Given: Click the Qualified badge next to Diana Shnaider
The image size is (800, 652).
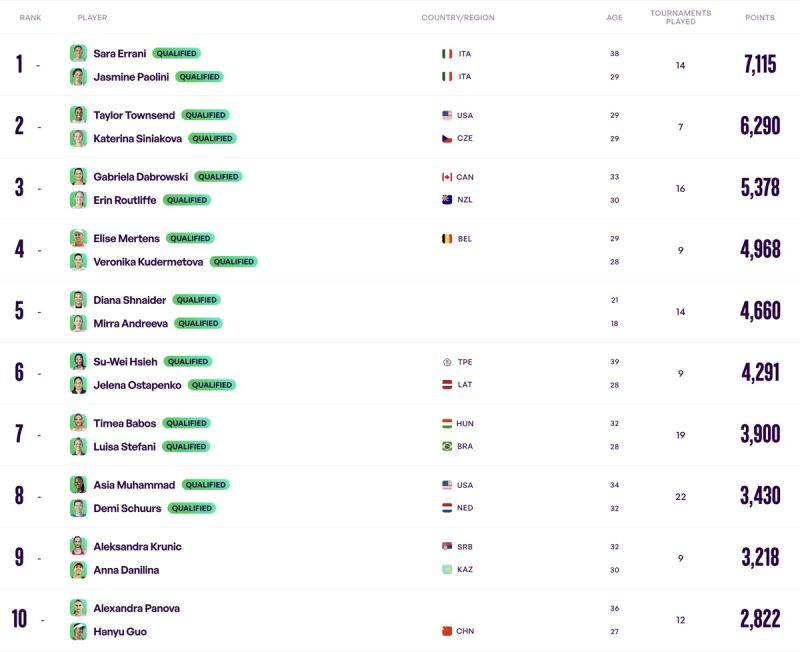Looking at the screenshot, I should pos(196,300).
